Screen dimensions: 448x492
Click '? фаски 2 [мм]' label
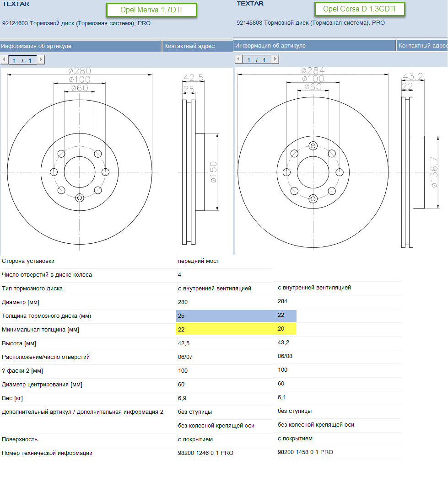point(22,371)
